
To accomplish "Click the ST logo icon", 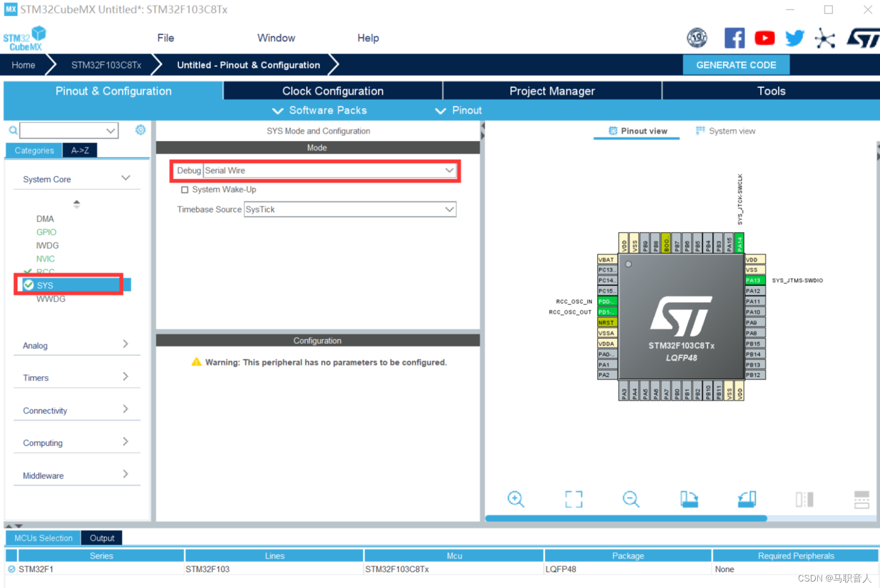I will click(x=863, y=38).
